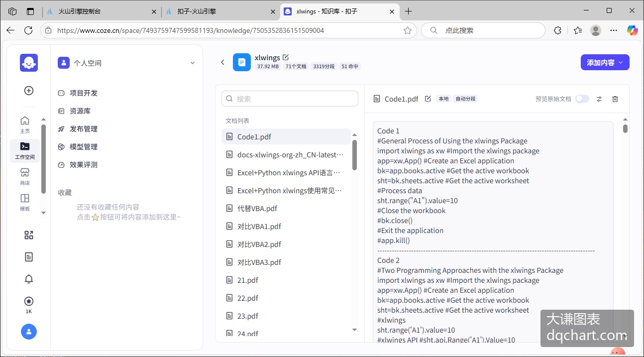The height and width of the screenshot is (357, 644).
Task: Open 工作空间 workspace in the sidebar
Action: [25, 150]
